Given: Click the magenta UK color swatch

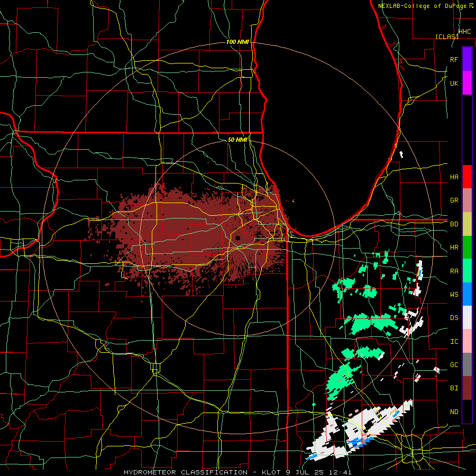Looking at the screenshot, I should [x=467, y=83].
